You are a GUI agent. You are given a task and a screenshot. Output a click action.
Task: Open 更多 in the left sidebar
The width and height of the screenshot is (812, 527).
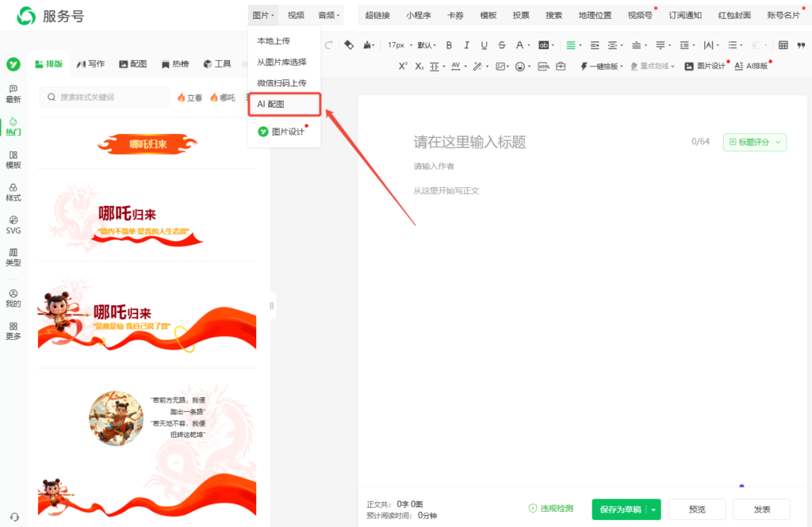point(13,330)
